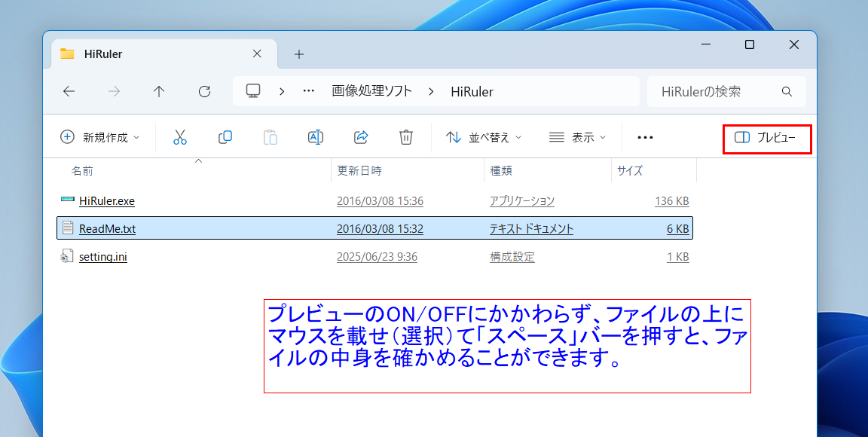Add a new tab with plus

pos(299,53)
